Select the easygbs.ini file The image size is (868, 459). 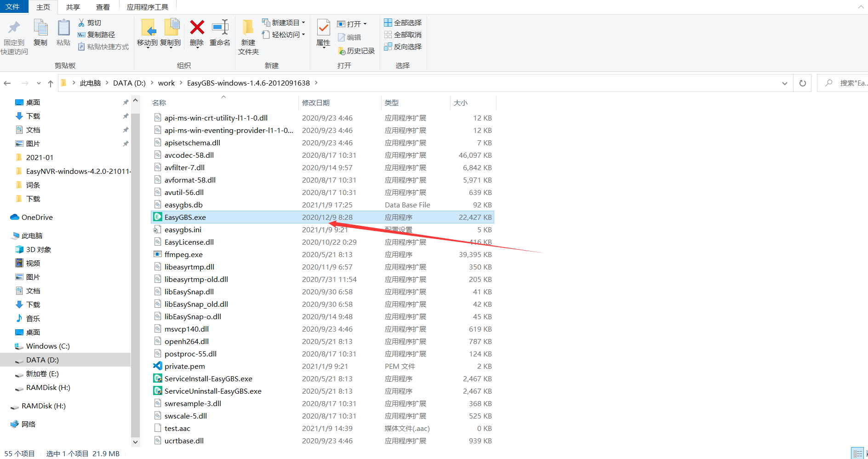(x=322, y=229)
